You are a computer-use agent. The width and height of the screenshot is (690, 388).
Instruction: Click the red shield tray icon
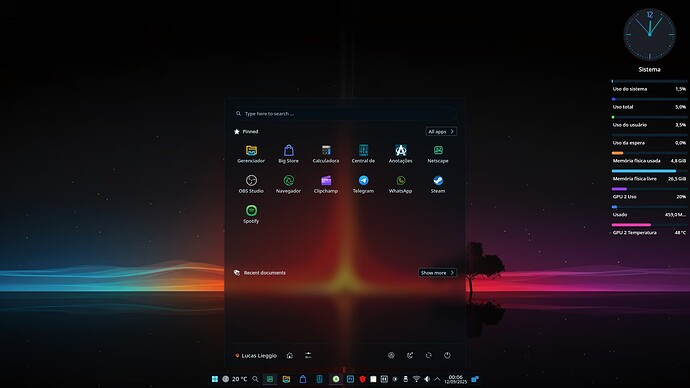point(363,379)
